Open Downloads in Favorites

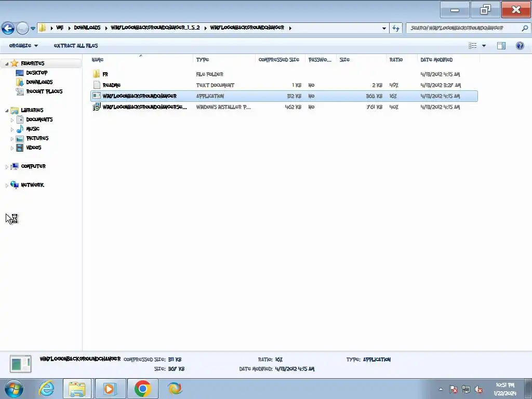click(x=39, y=82)
